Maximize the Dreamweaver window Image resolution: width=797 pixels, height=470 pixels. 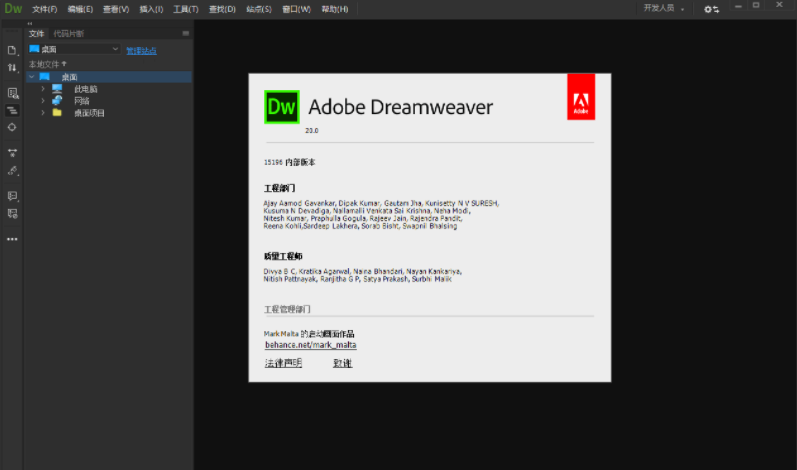(756, 6)
